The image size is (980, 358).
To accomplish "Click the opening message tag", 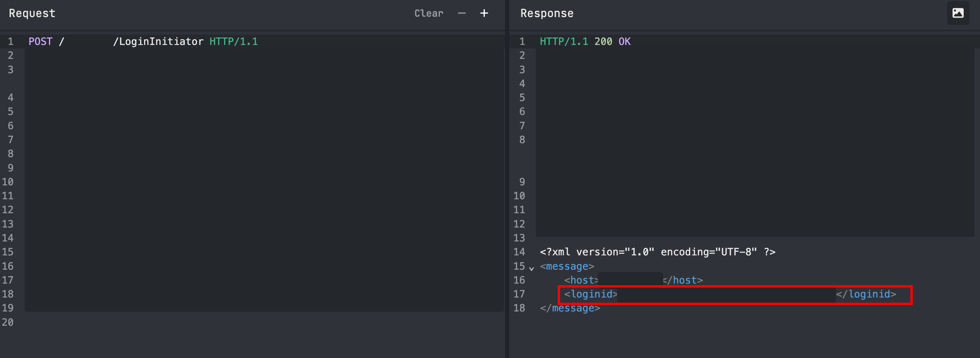I will [x=567, y=267].
